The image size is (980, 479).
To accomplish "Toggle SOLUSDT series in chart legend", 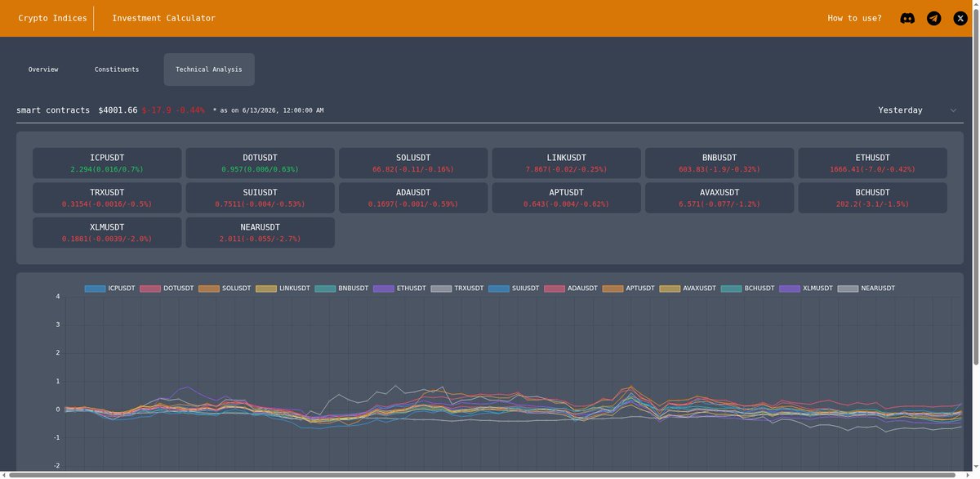I will coord(225,289).
